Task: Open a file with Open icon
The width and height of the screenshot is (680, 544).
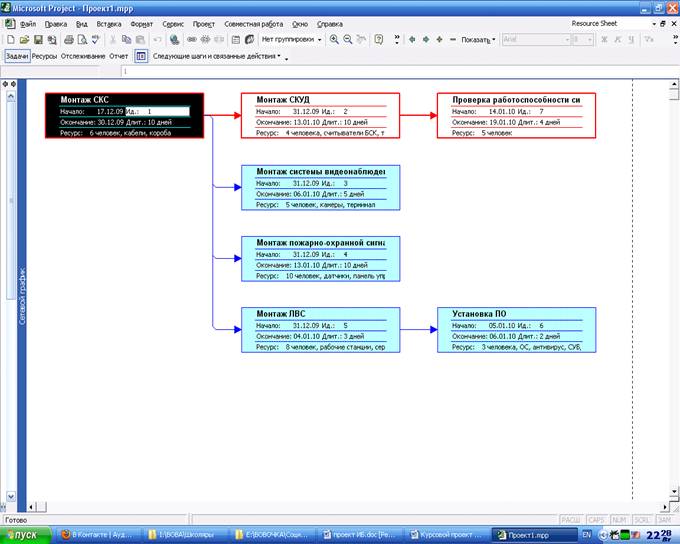Action: coord(24,39)
